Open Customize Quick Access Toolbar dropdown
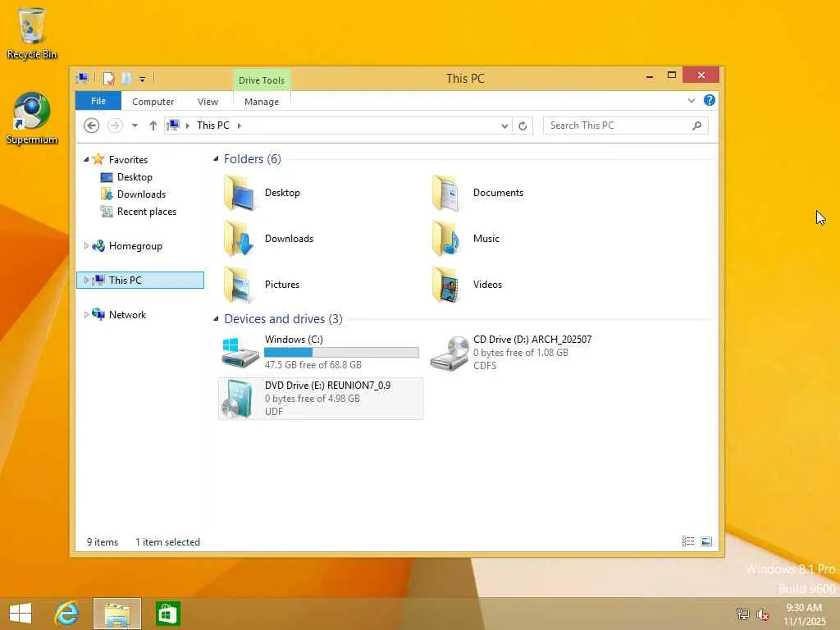This screenshot has width=840, height=630. coord(142,80)
